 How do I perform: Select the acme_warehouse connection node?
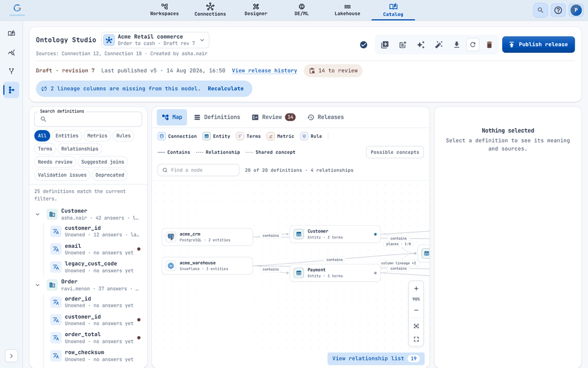208,266
